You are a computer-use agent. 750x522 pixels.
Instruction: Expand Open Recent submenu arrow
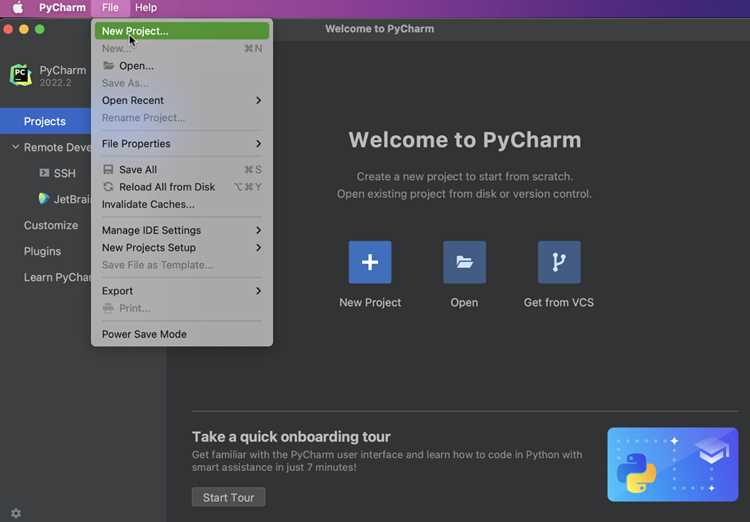258,100
